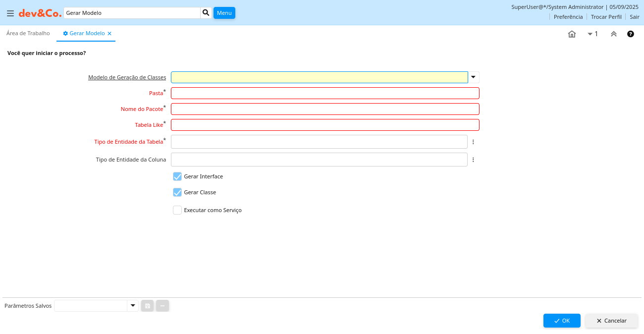The width and height of the screenshot is (644, 334).
Task: Click into the Nome do Pacote field
Action: tap(325, 109)
